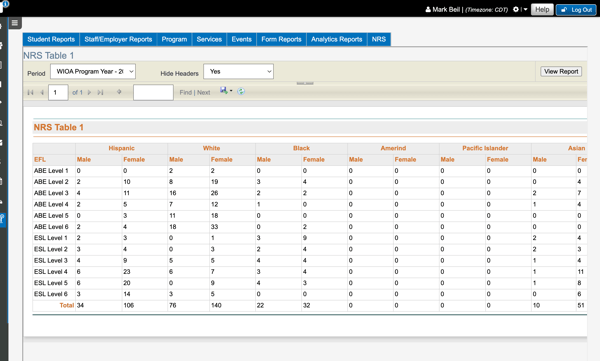Select the ESL Level 1 row label
The width and height of the screenshot is (600, 361).
tap(51, 238)
